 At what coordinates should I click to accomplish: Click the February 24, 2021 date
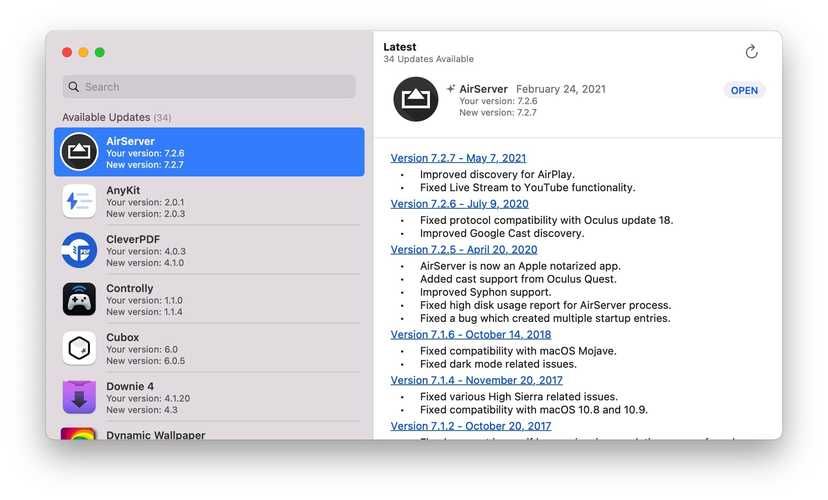(561, 89)
